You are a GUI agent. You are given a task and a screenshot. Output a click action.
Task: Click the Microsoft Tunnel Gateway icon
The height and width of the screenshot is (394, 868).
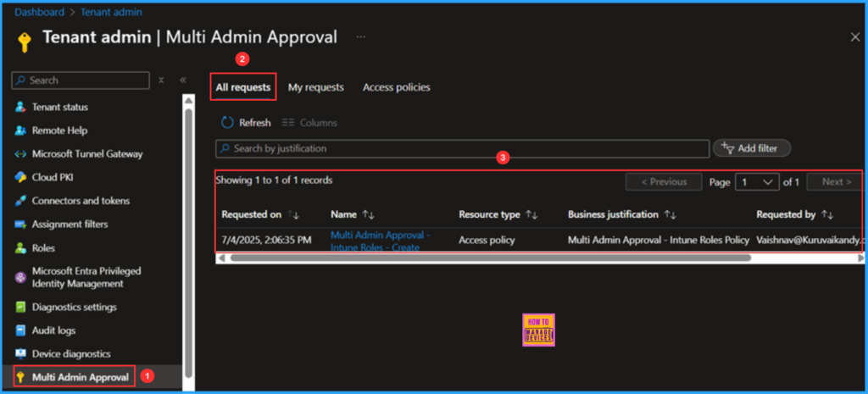tap(20, 154)
